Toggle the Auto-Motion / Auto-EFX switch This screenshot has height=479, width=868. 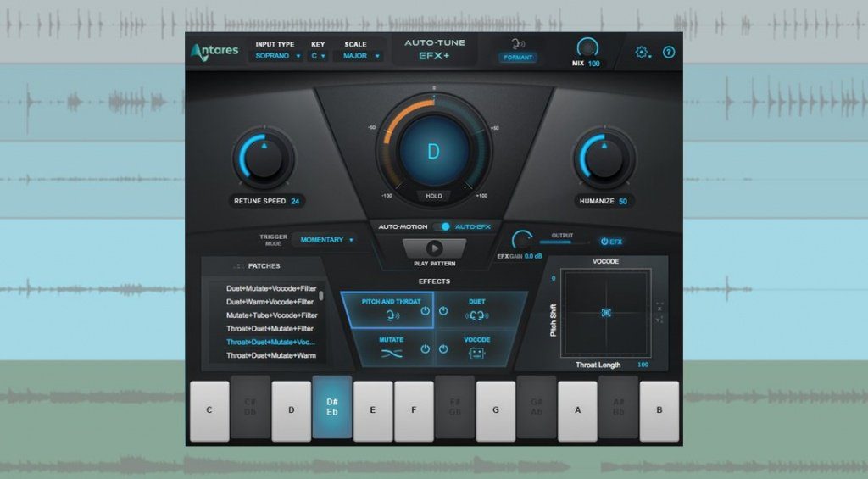pos(444,227)
